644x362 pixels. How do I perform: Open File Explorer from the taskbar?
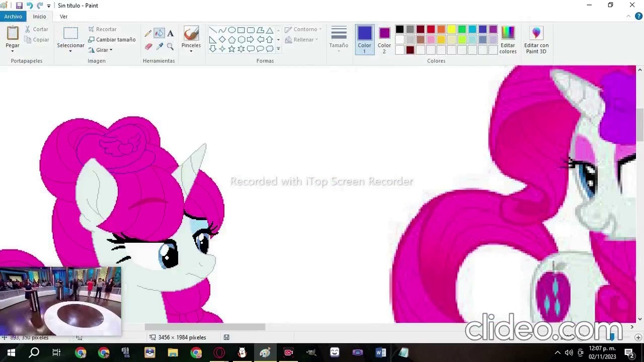pyautogui.click(x=173, y=352)
